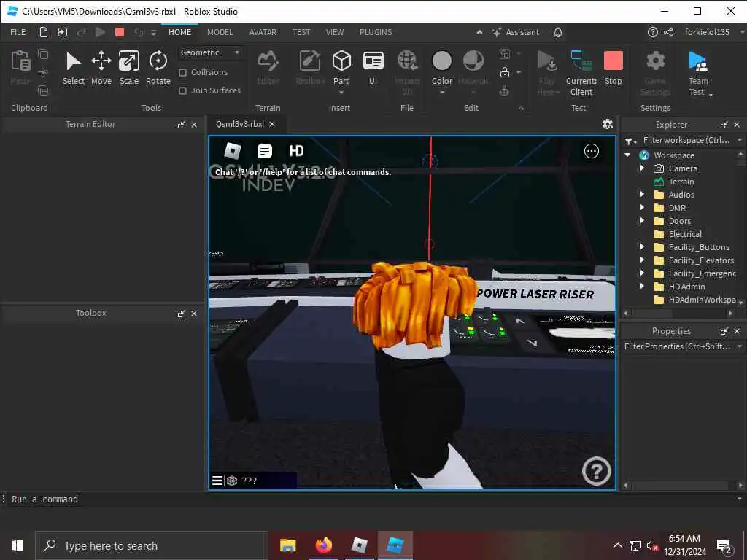Open Game Settings gear
The width and height of the screenshot is (747, 560).
[655, 73]
